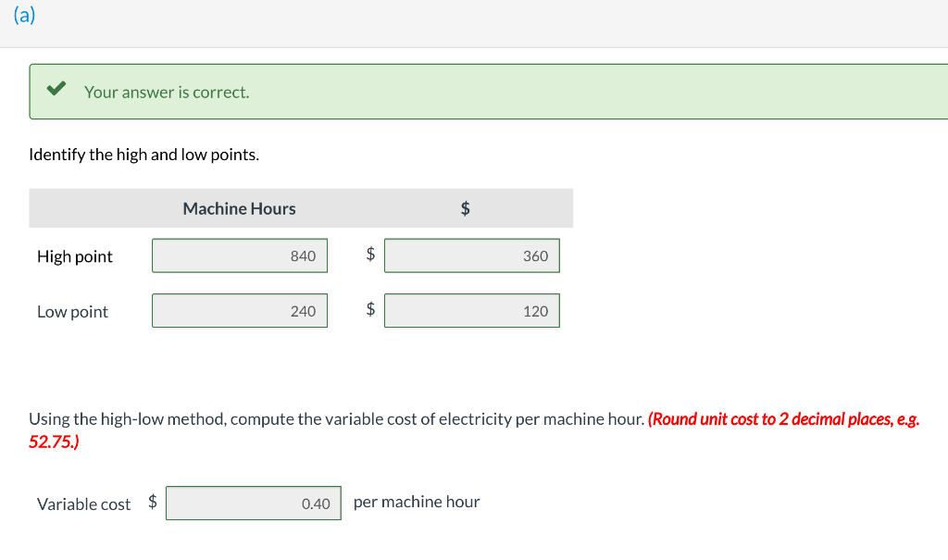Click the dollar sign before the Variable cost field
The height and width of the screenshot is (560, 948).
(x=153, y=501)
